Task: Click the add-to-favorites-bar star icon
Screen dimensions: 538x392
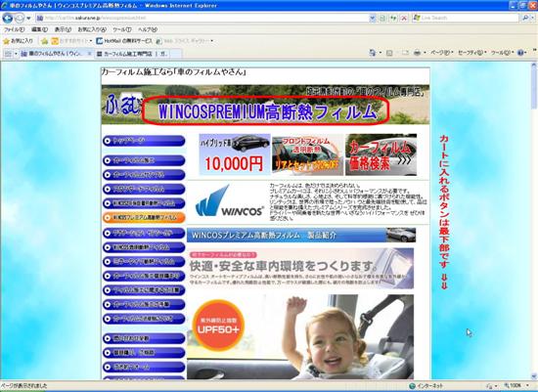Action: 44,41
